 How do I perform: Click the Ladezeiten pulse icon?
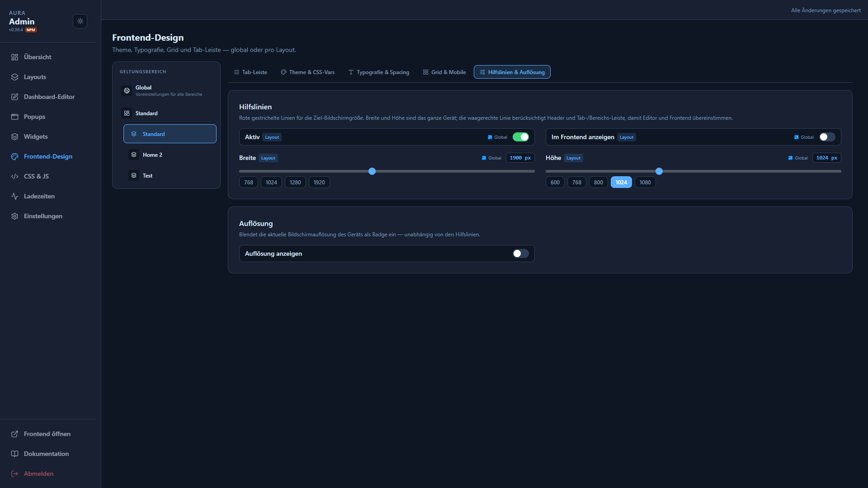[x=14, y=196]
